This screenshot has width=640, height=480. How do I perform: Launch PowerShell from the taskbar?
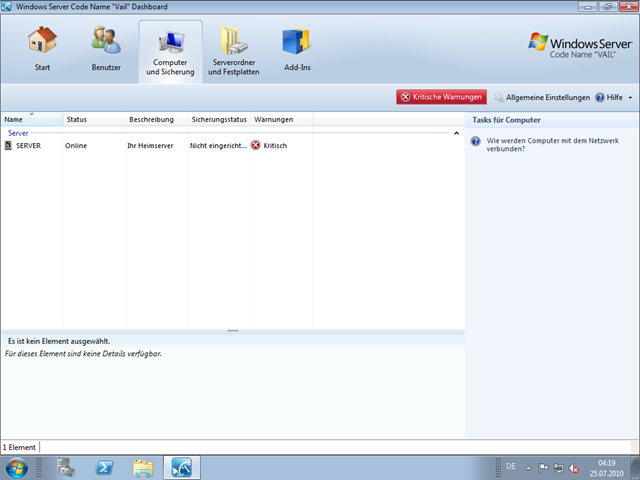104,467
